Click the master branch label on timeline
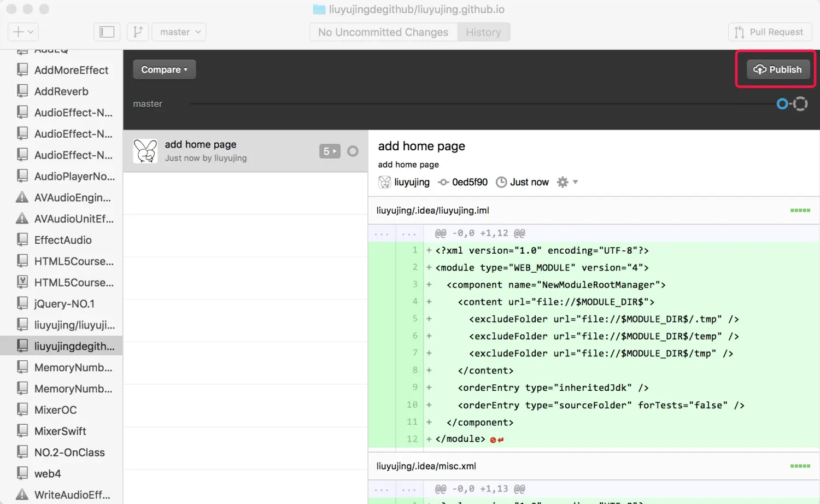The image size is (820, 504). [148, 104]
